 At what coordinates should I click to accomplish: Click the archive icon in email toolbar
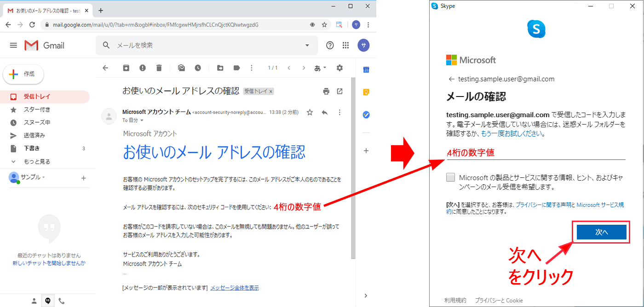126,68
